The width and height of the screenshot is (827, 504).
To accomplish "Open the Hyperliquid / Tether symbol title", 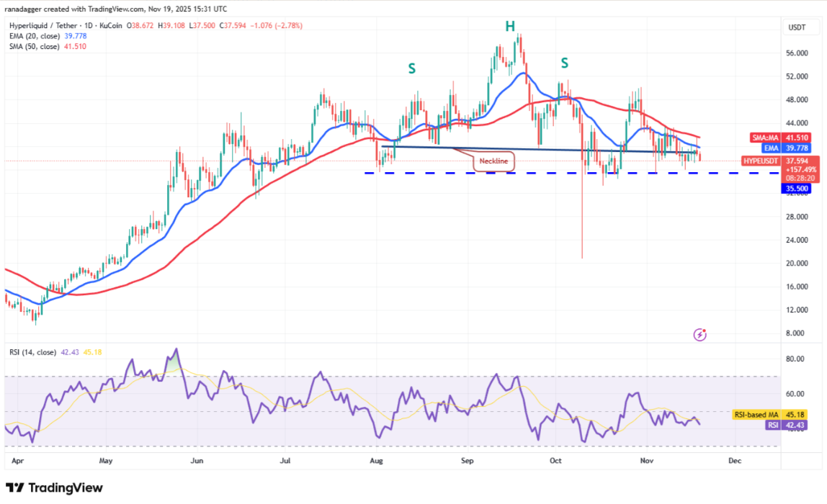I will click(42, 25).
